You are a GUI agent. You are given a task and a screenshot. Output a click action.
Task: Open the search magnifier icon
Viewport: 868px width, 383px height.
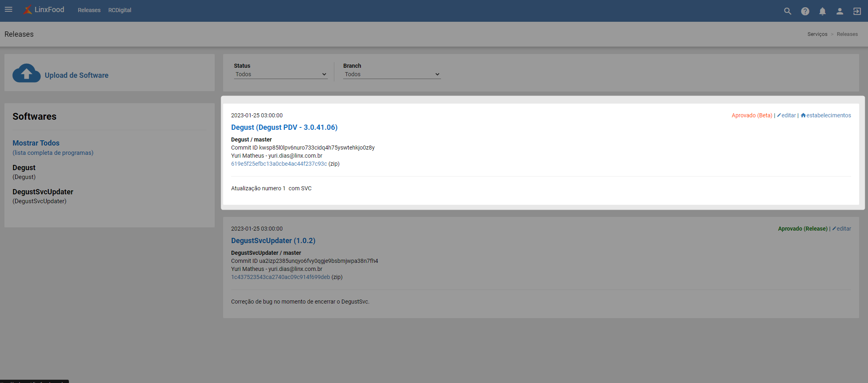[x=787, y=11]
